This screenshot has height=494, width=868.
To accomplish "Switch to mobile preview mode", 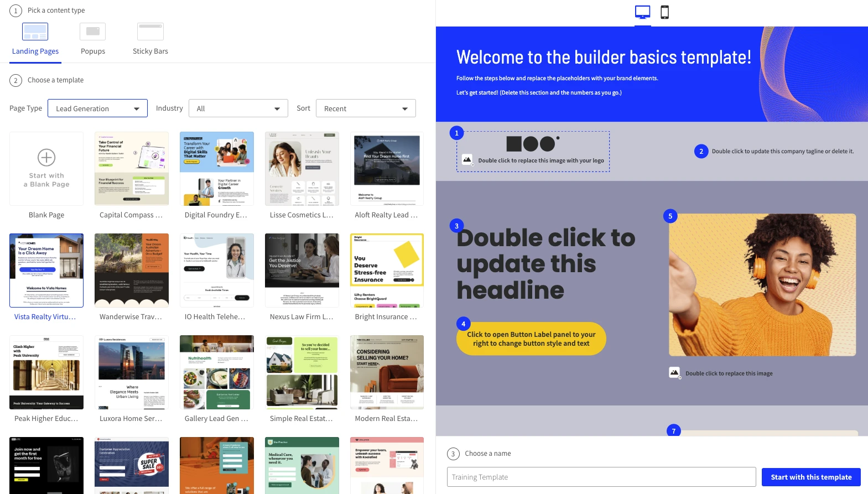I will click(x=664, y=12).
